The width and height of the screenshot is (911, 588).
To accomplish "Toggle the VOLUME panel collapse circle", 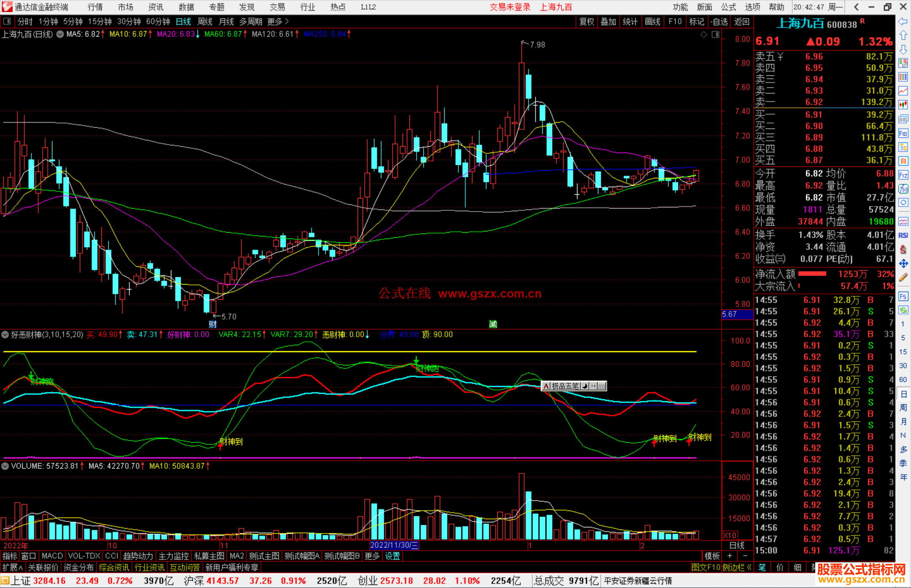I will click(x=5, y=466).
